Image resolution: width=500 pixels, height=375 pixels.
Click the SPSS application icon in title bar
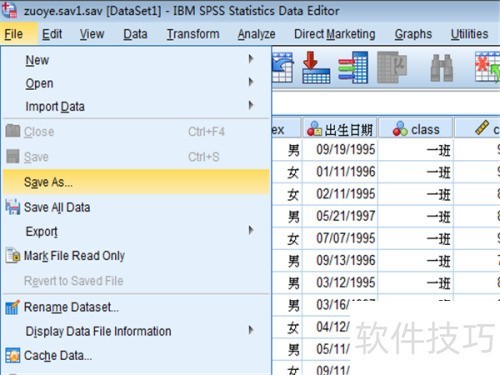point(9,10)
